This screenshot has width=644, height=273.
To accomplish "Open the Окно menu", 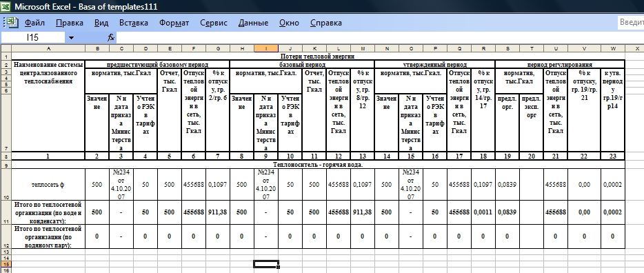I will click(289, 23).
